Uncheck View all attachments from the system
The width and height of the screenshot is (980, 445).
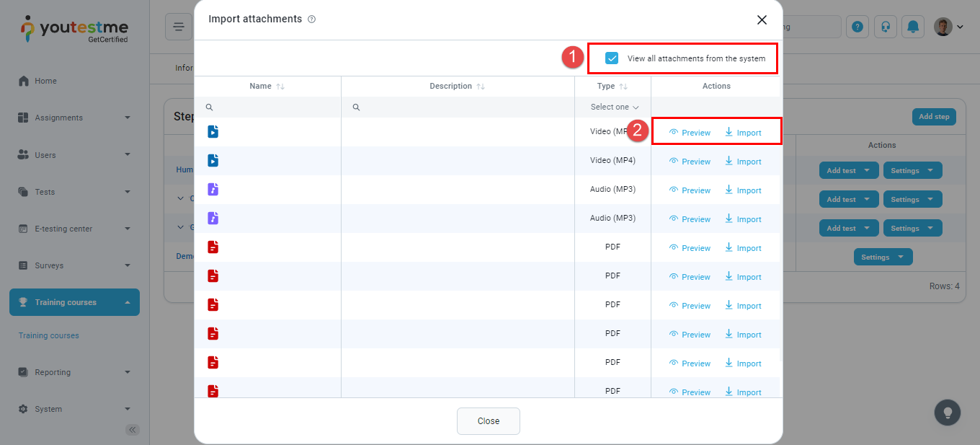pyautogui.click(x=612, y=58)
